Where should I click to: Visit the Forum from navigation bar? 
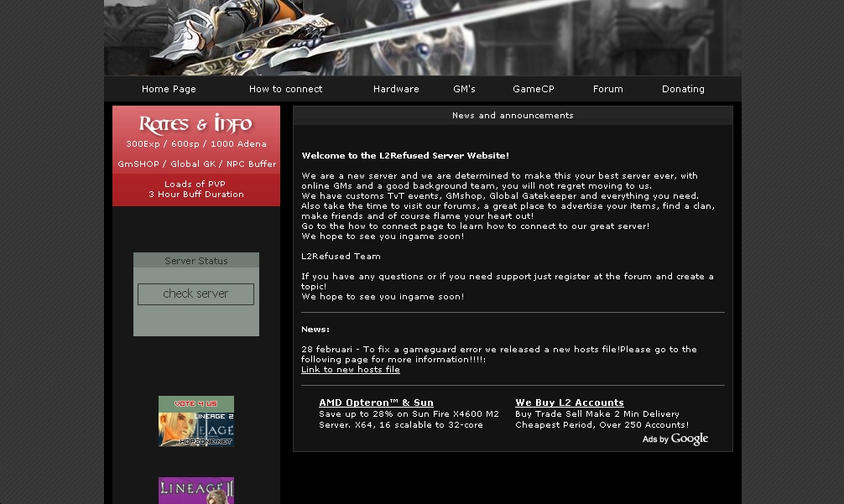(x=607, y=89)
